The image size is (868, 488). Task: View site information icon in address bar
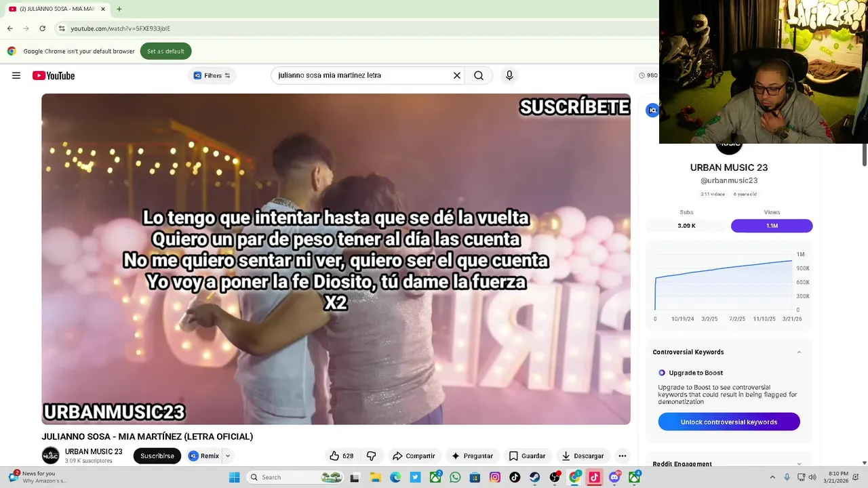click(x=62, y=28)
